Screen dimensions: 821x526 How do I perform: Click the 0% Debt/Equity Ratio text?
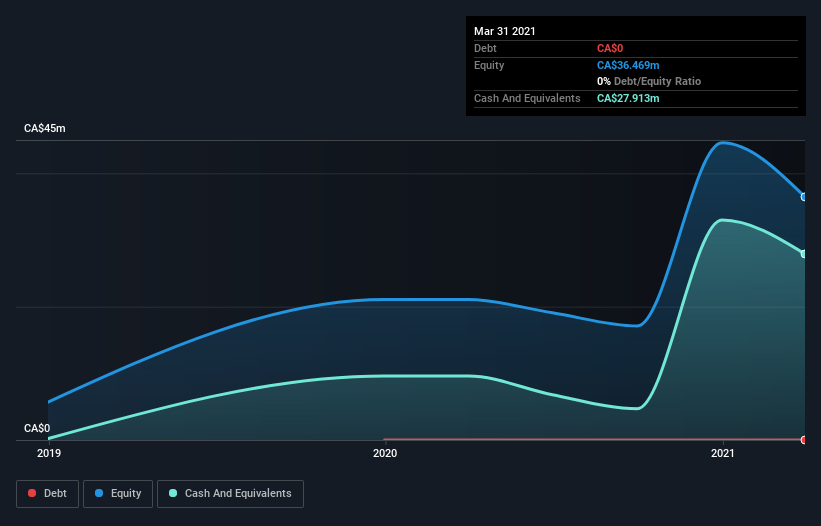click(x=649, y=81)
